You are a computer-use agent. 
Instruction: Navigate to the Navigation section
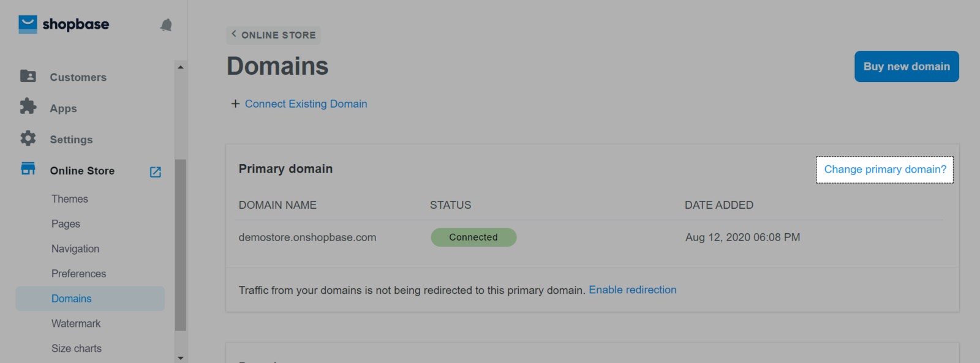click(75, 249)
